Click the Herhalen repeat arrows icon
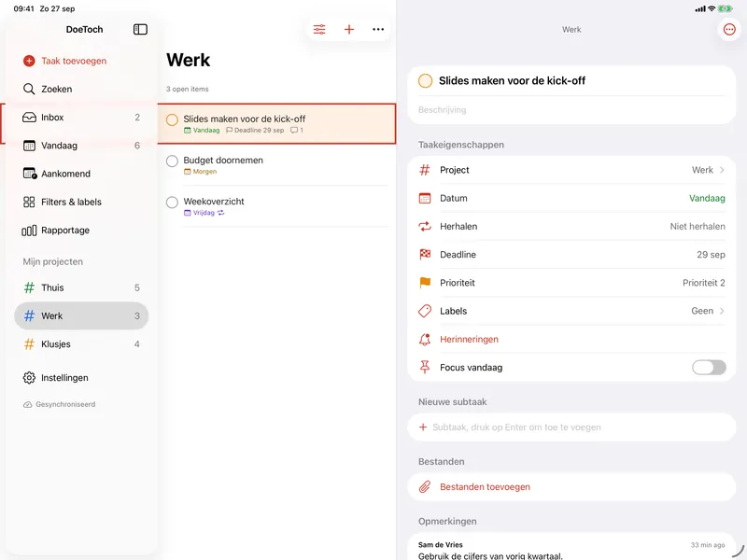This screenshot has width=747, height=560. click(x=425, y=226)
